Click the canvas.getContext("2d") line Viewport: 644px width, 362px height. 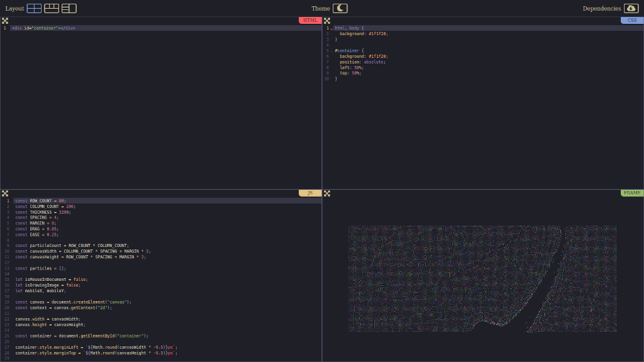pyautogui.click(x=64, y=308)
